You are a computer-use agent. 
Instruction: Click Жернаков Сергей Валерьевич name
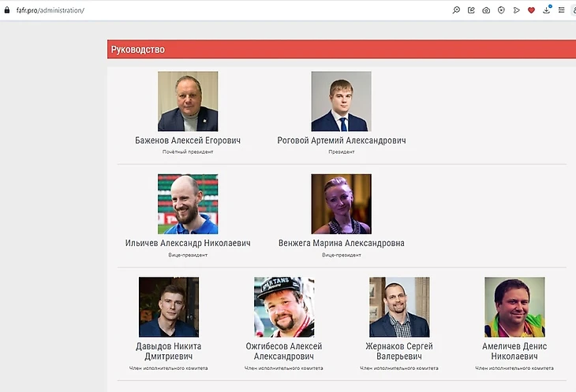(399, 352)
